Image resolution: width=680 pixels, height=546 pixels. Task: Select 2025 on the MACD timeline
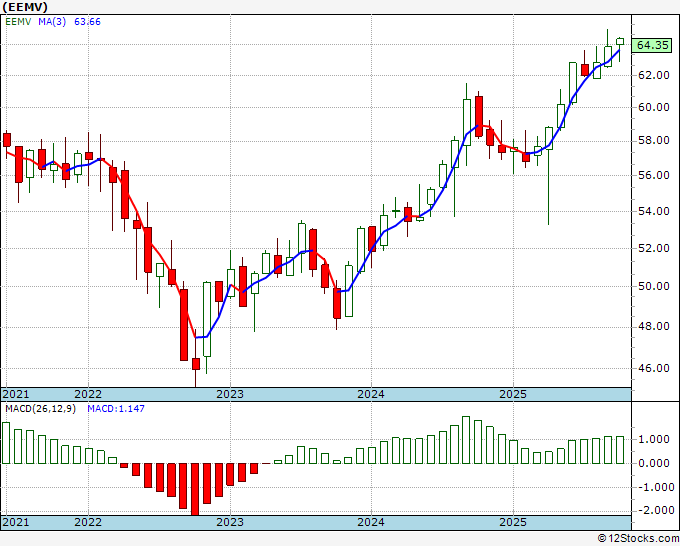[x=513, y=522]
